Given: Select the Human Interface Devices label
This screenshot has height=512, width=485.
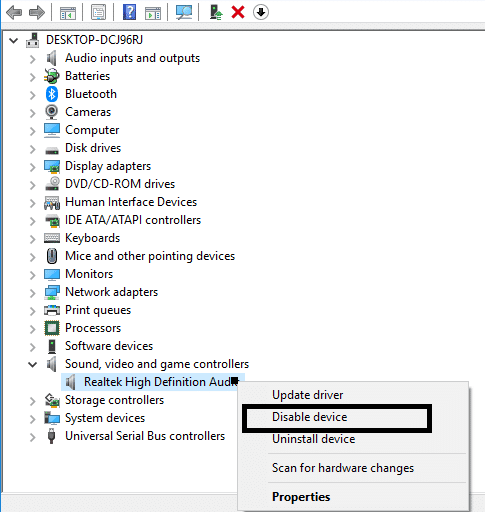Looking at the screenshot, I should (x=131, y=202).
